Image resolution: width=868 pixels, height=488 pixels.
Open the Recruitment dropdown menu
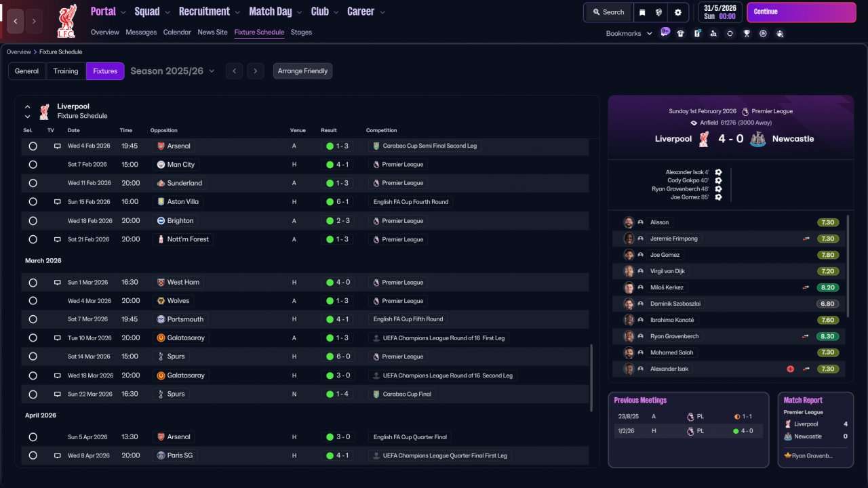[x=210, y=12]
